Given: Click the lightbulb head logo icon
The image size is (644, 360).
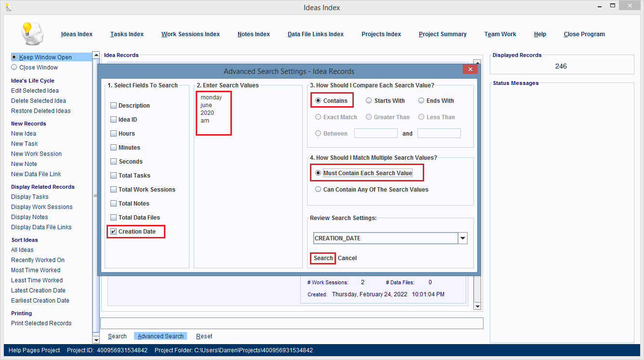Looking at the screenshot, I should click(32, 34).
